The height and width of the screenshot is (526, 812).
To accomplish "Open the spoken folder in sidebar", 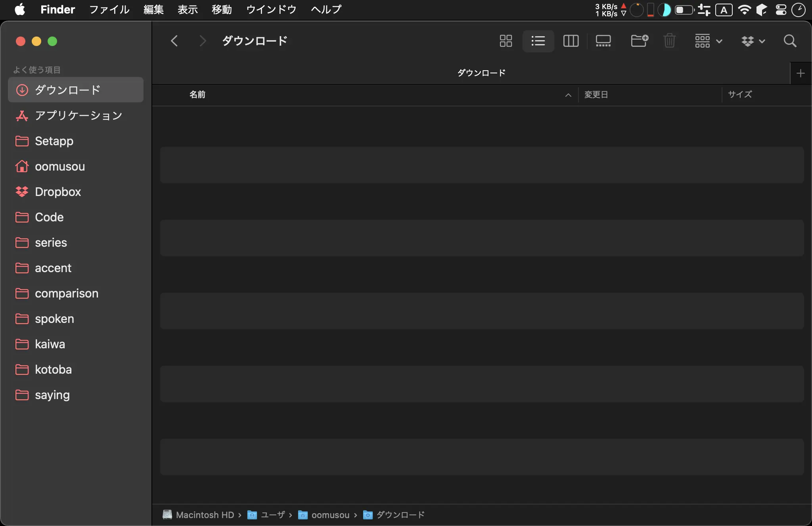I will point(76,319).
